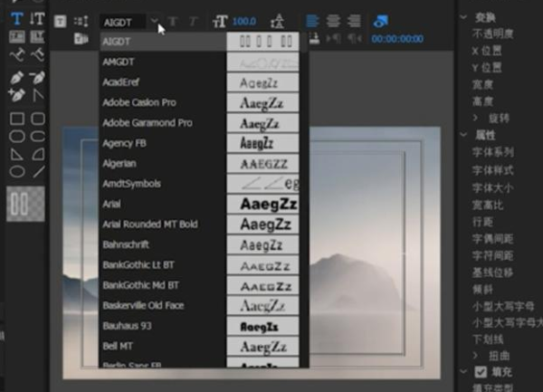Select the Area Type tool
This screenshot has height=392, width=543.
pyautogui.click(x=16, y=36)
